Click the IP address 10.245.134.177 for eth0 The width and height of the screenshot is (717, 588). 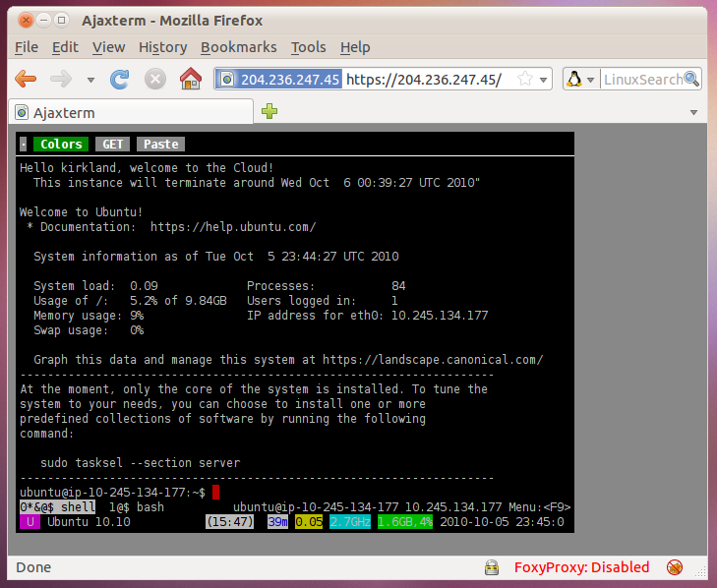(440, 316)
